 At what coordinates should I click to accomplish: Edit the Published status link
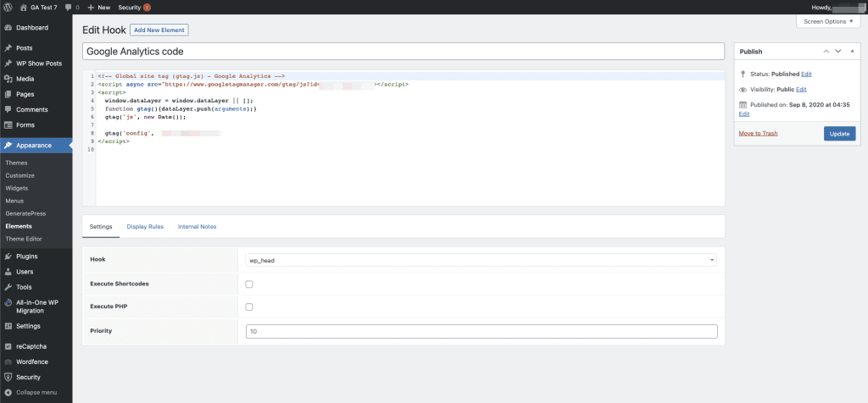coord(807,74)
